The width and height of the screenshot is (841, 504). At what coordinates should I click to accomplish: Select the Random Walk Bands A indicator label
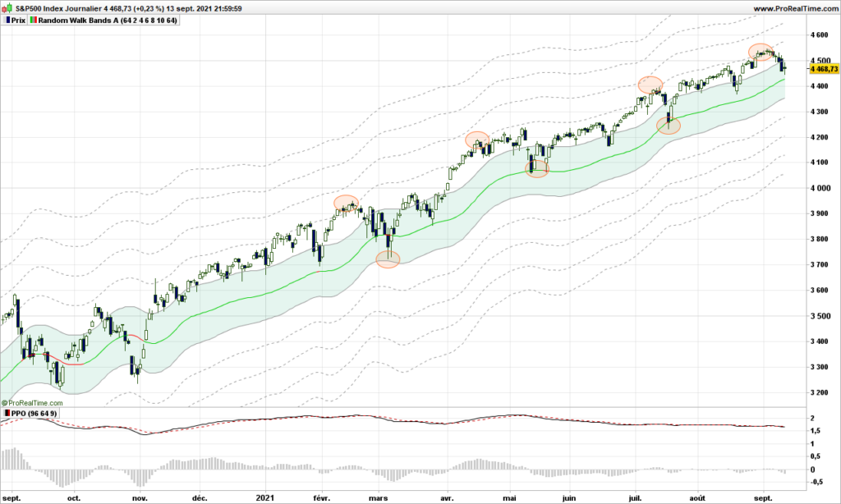[x=108, y=21]
